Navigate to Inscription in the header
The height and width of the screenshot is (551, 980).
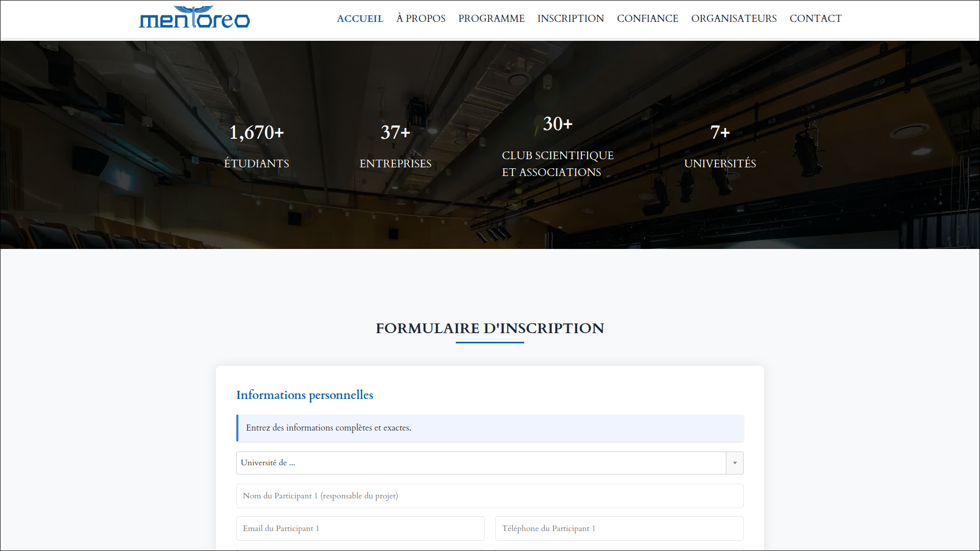(x=570, y=19)
